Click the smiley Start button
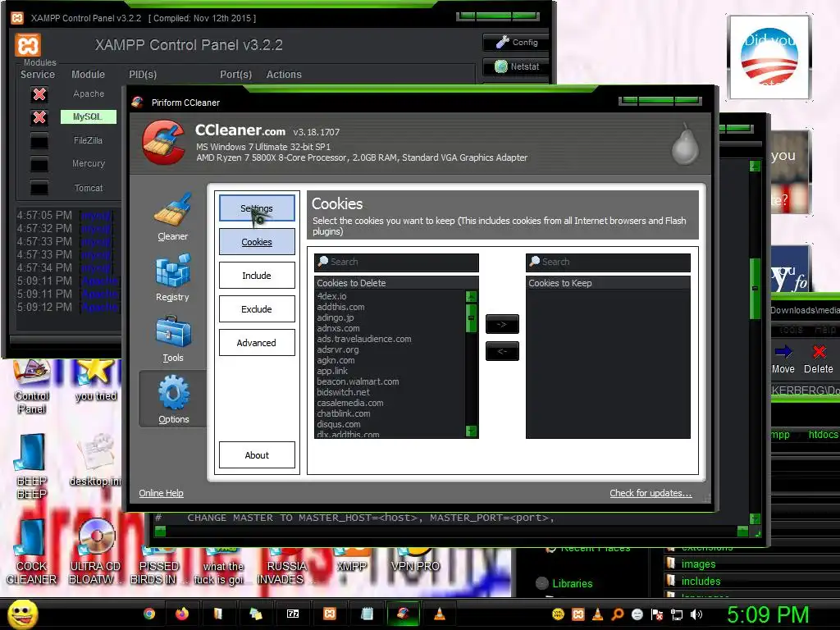Screen dimensions: 840x630 22,614
